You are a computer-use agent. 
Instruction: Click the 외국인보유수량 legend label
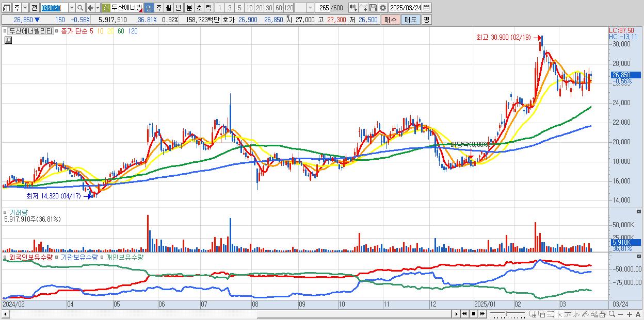(x=30, y=257)
